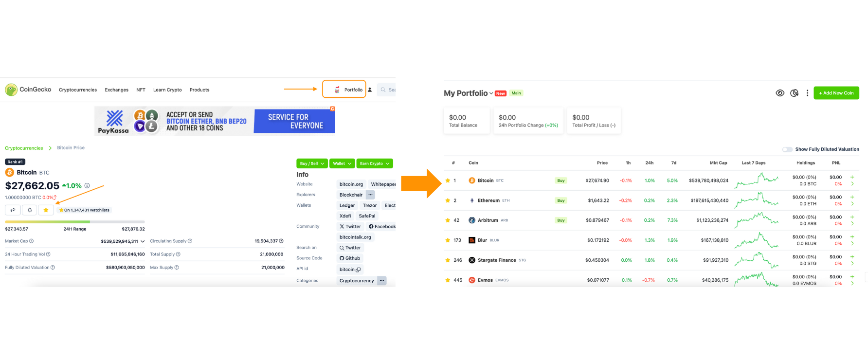The image size is (868, 362).
Task: Click the + Add New Coin button
Action: pyautogui.click(x=836, y=93)
